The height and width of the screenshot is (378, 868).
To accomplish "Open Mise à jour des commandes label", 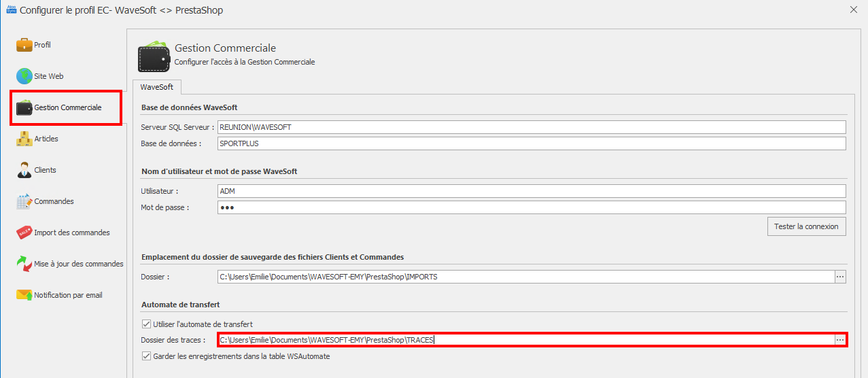I will 79,264.
